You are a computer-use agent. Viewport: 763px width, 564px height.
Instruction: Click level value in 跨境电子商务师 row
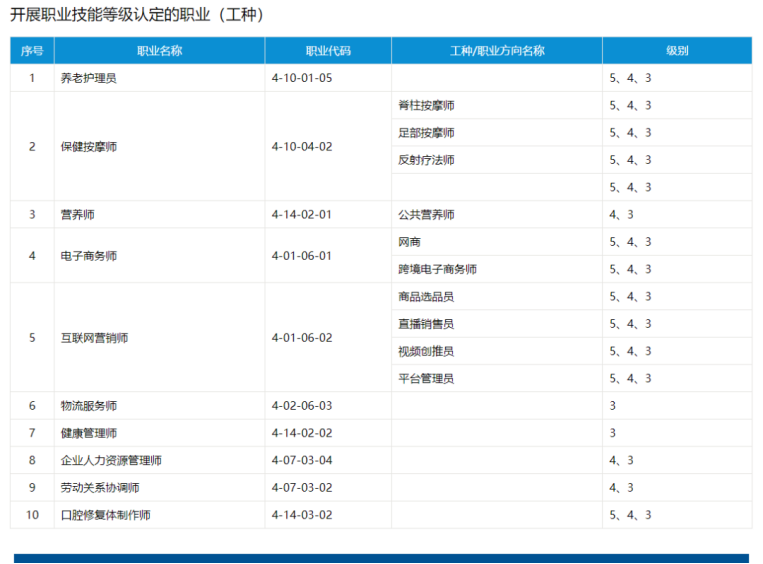(x=630, y=269)
